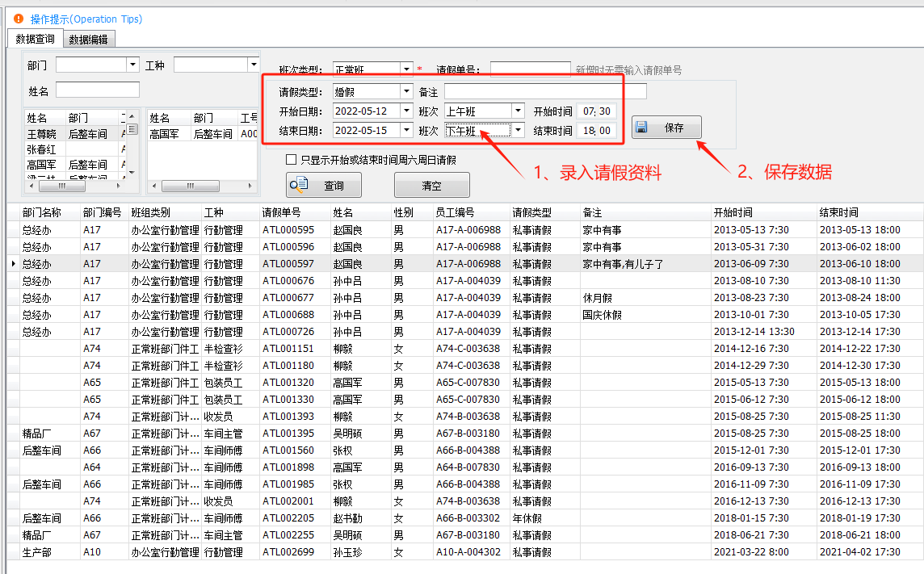Click the 清空 button

(432, 186)
